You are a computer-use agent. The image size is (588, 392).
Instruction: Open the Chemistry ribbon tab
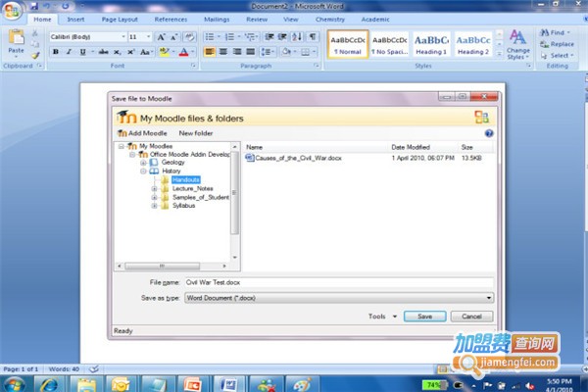pos(329,19)
